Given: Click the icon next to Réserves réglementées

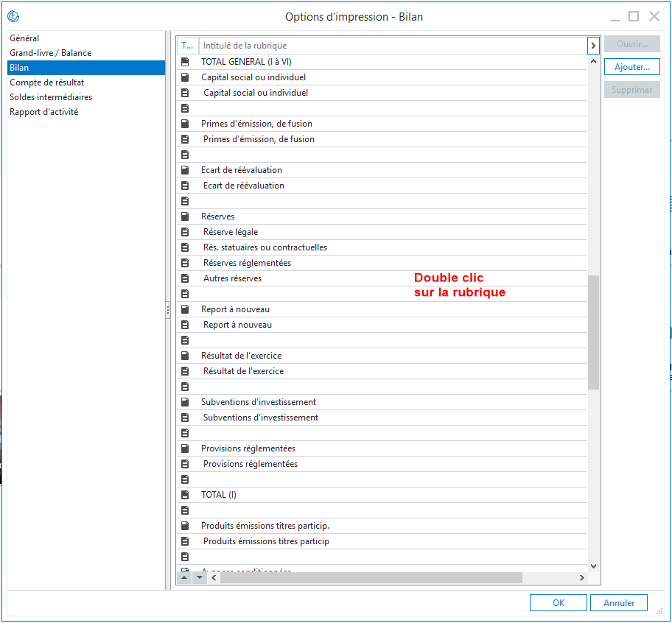Looking at the screenshot, I should point(185,263).
